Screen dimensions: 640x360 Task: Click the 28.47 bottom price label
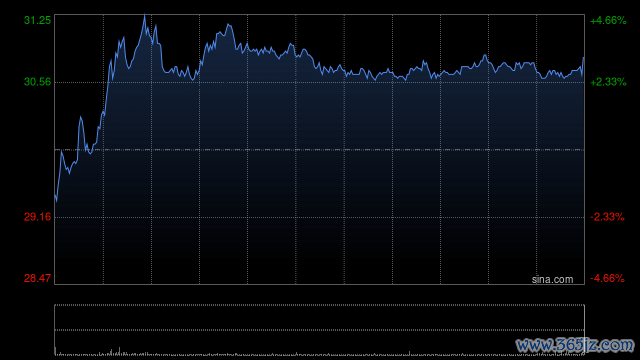pyautogui.click(x=38, y=278)
